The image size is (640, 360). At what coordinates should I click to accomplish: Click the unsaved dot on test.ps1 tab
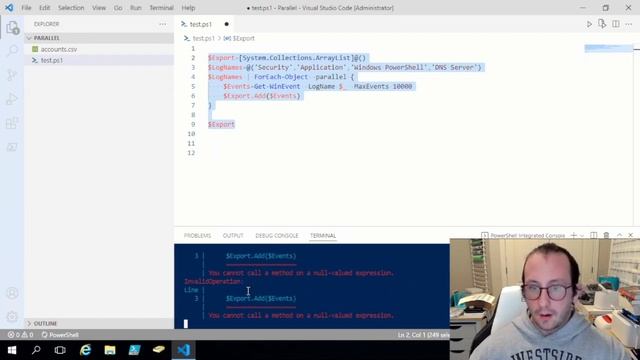click(227, 24)
